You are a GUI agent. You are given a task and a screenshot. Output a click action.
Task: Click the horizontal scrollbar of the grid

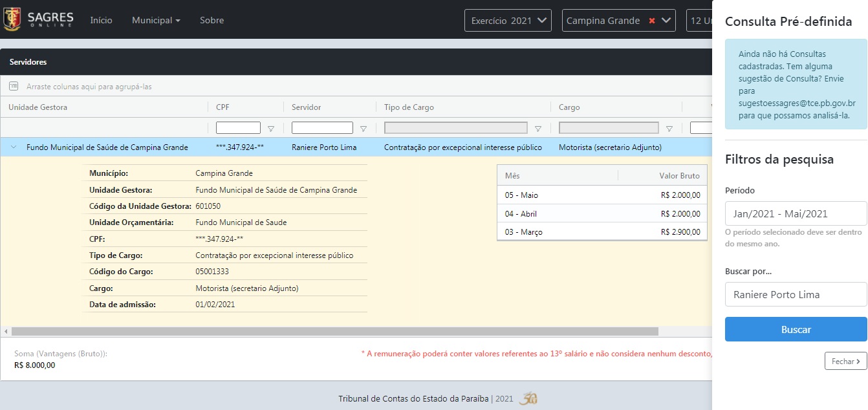pyautogui.click(x=335, y=331)
